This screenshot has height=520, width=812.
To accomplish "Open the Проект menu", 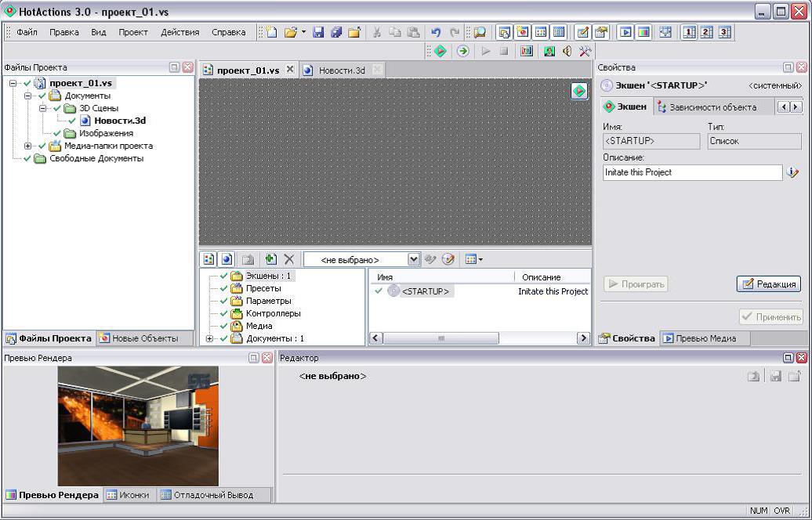I will (133, 32).
